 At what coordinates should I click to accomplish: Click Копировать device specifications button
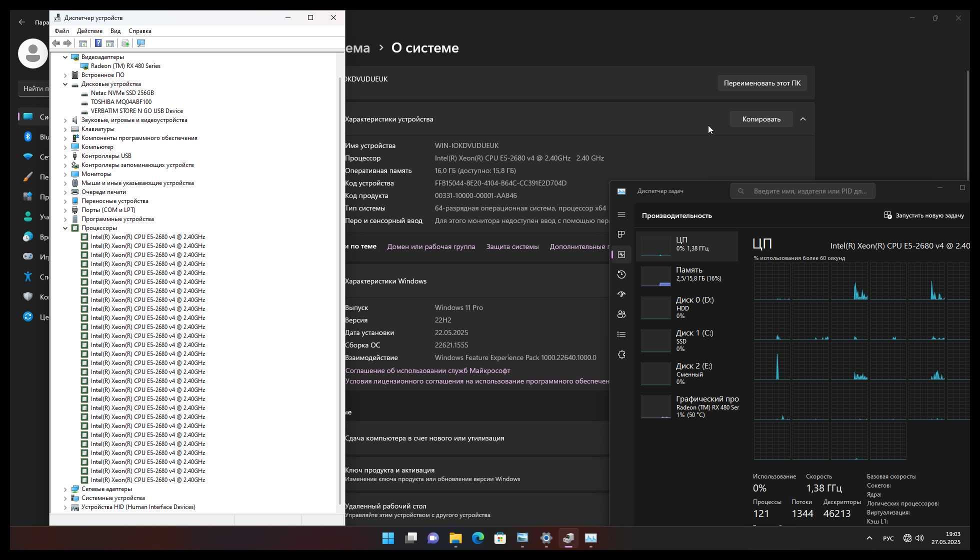click(x=761, y=119)
